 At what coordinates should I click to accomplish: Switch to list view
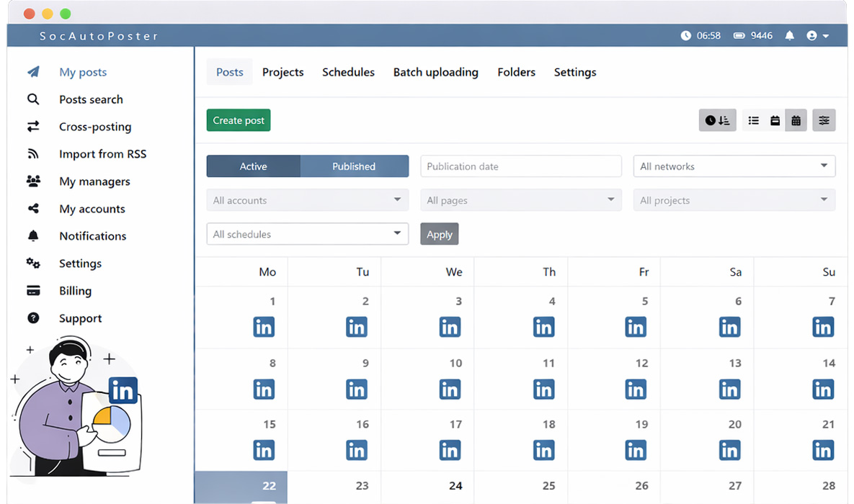[x=753, y=120]
